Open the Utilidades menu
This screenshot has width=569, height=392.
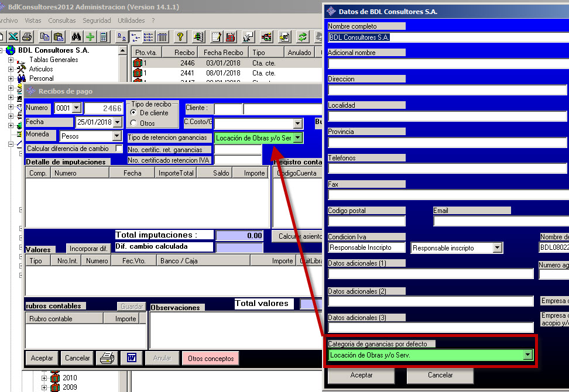coord(131,20)
